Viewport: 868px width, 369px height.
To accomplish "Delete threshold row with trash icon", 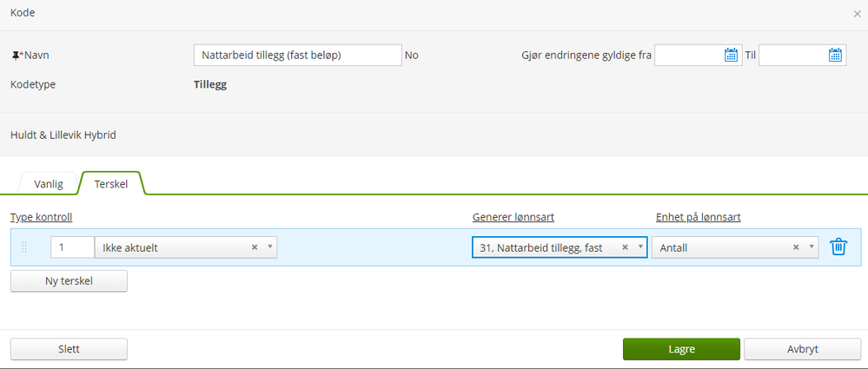I will click(x=838, y=247).
